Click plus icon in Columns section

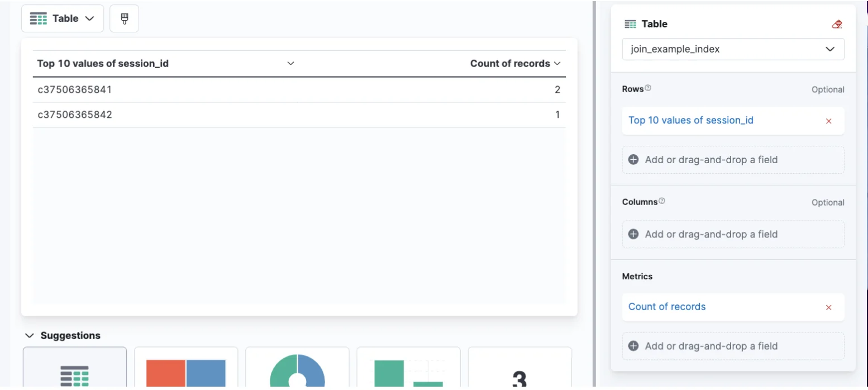[x=633, y=234]
